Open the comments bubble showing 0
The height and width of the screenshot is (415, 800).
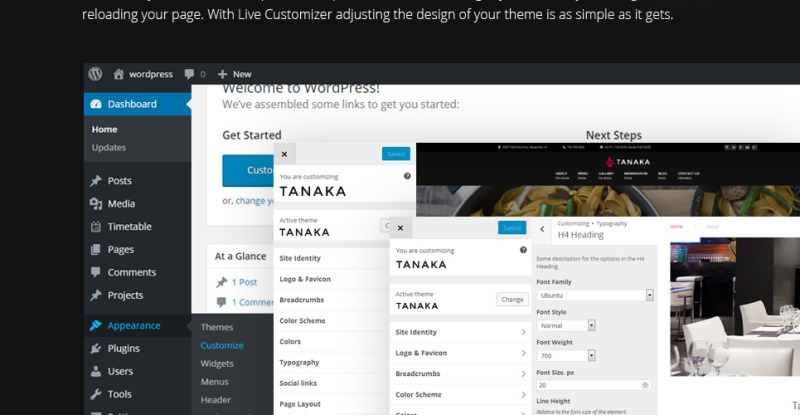189,74
